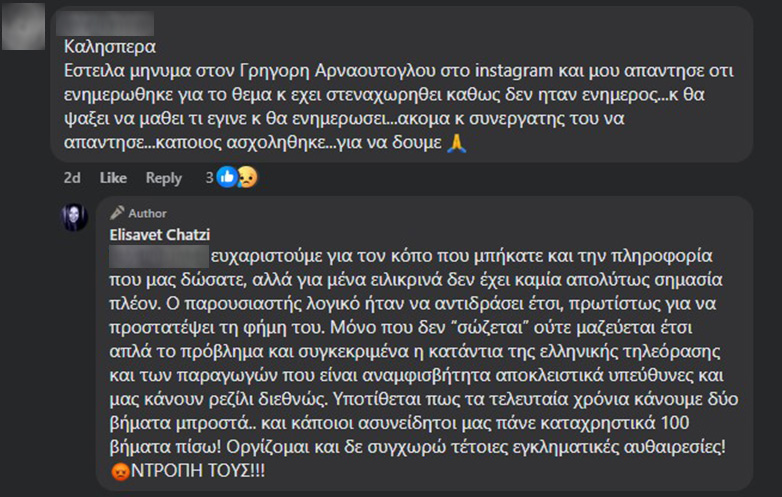782x497 pixels.
Task: Click the Καλησπερα greeting text
Action: pos(108,46)
